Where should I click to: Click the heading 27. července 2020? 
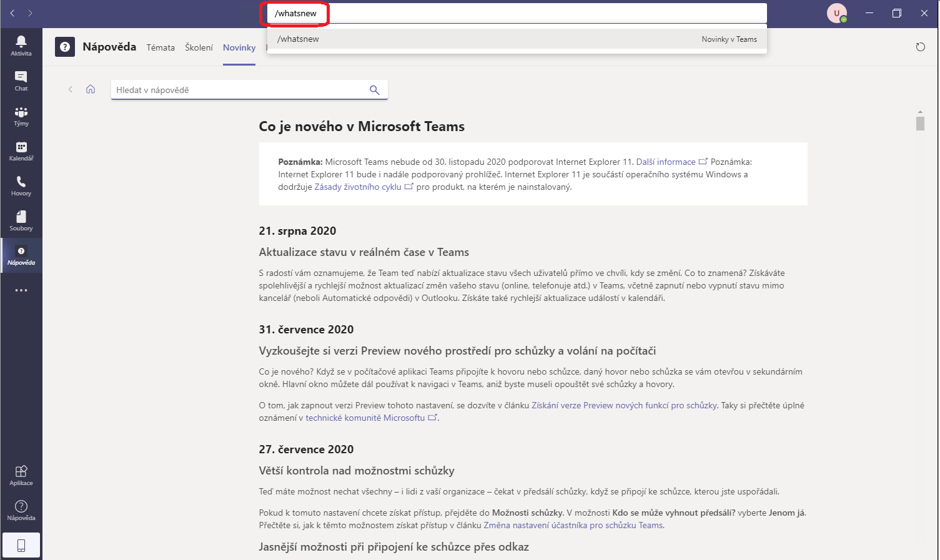coord(306,449)
